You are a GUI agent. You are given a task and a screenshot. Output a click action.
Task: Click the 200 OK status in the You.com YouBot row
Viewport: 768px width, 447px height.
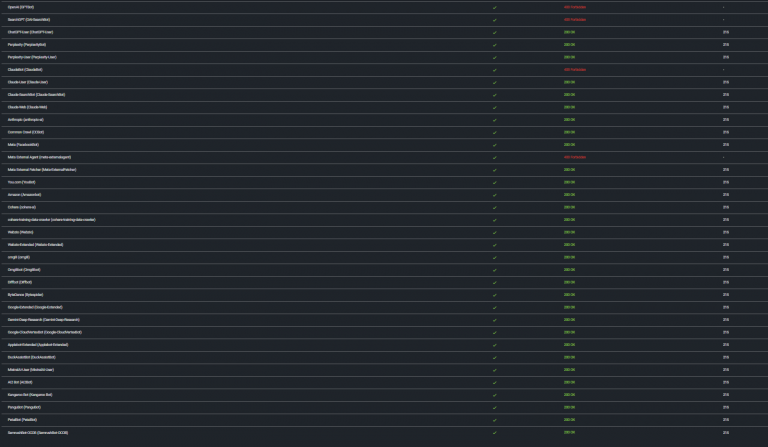569,182
